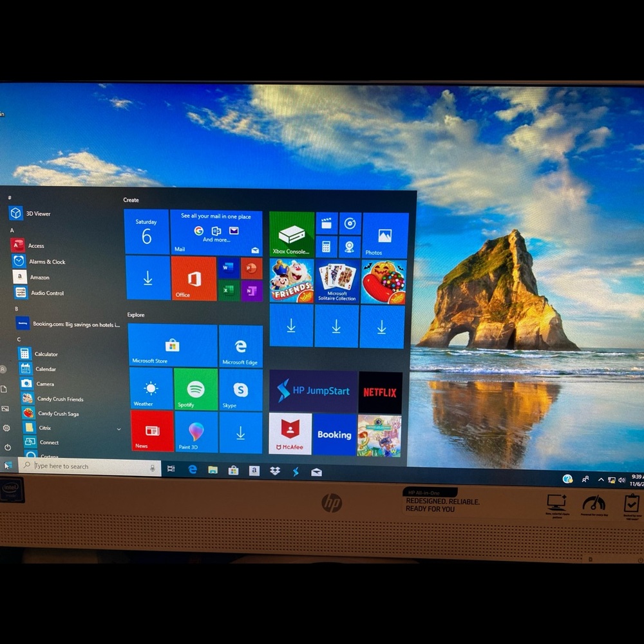The height and width of the screenshot is (644, 644).
Task: Click the Power button in Start rail
Action: click(7, 447)
